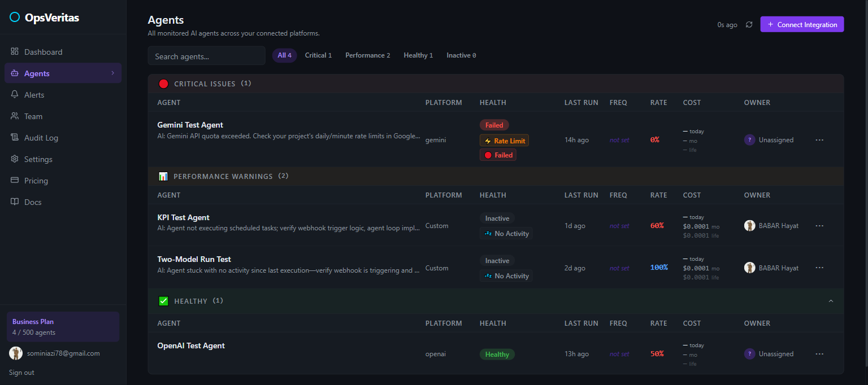This screenshot has width=868, height=385.
Task: Open the Alerts page
Action: pyautogui.click(x=63, y=95)
